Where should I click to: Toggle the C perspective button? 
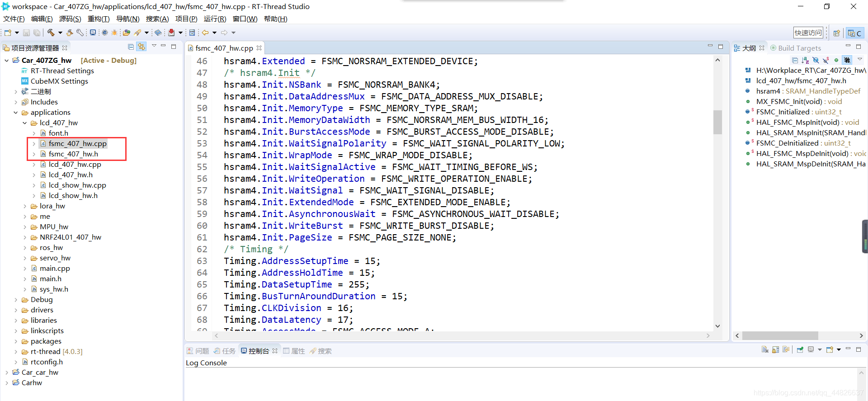(x=854, y=33)
